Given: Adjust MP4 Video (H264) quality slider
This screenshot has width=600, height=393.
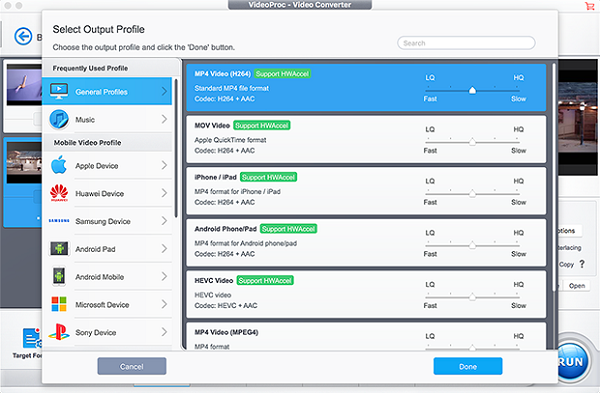Looking at the screenshot, I should (472, 90).
